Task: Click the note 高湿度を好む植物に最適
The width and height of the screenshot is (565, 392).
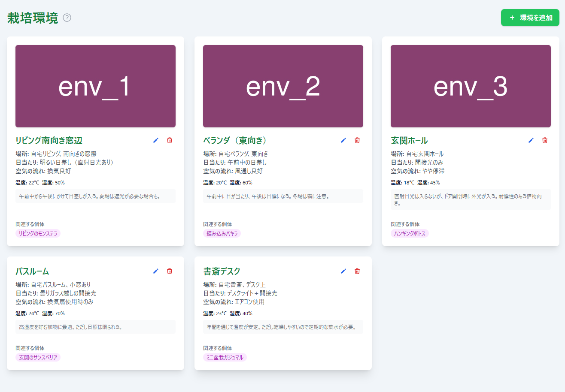Action: 95,327
